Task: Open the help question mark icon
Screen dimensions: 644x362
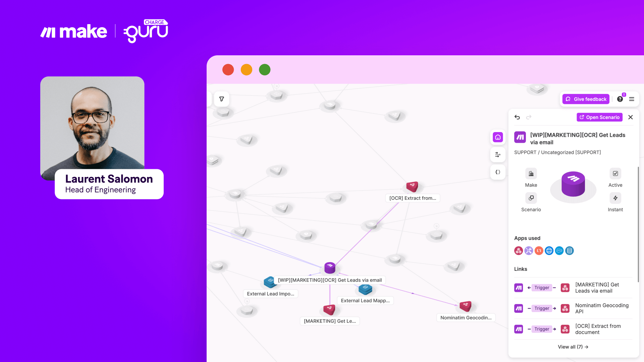Action: coord(620,99)
